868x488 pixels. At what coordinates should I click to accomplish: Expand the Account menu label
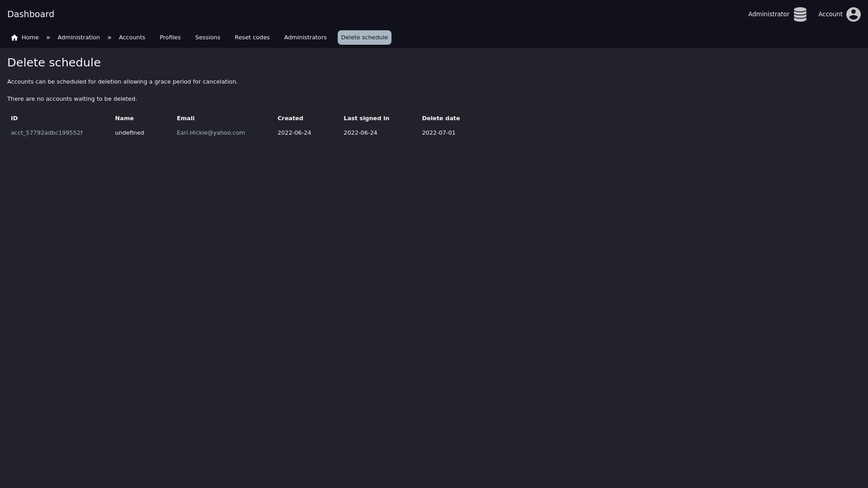830,14
